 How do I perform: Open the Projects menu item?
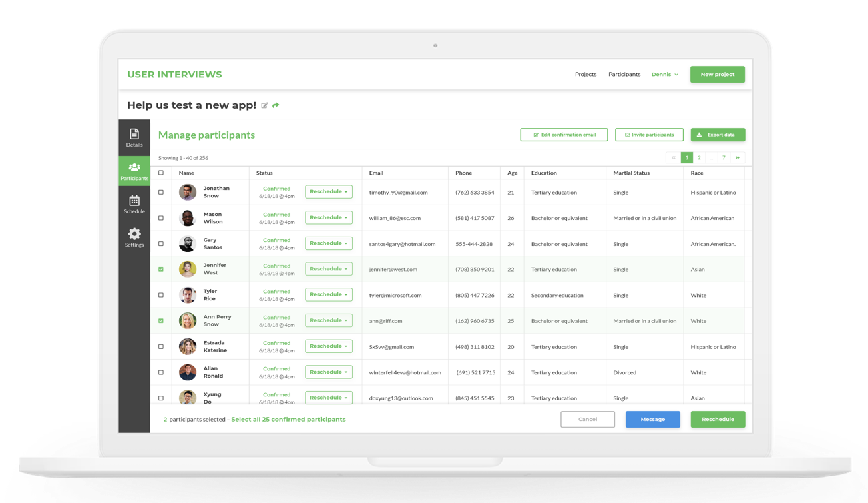pyautogui.click(x=586, y=74)
